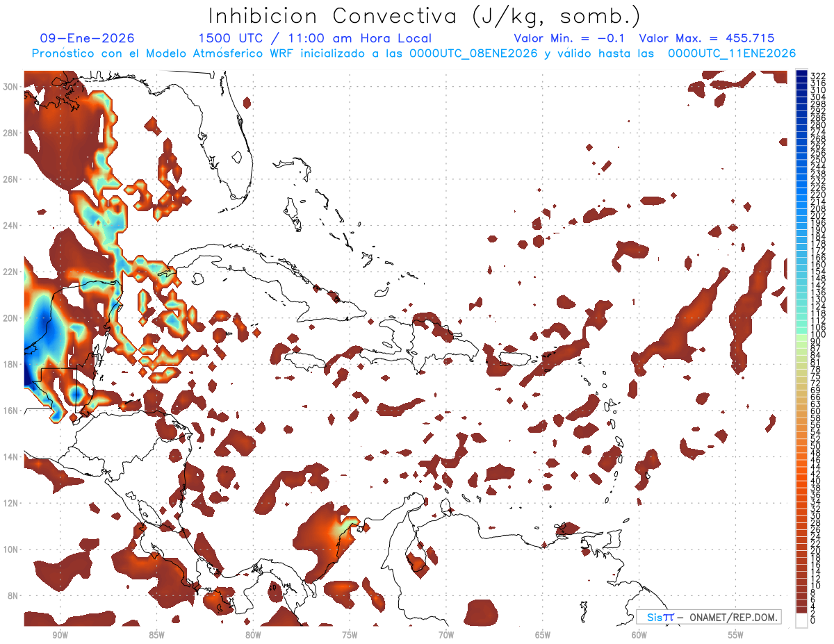Click the 22N latitude axis label
Image resolution: width=834 pixels, height=644 pixels.
[x=10, y=272]
